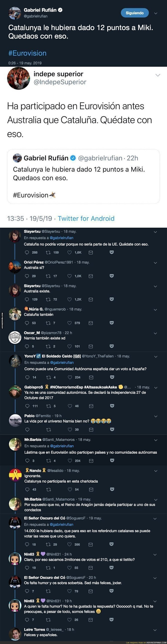Save Núria G.'s tweet to Pocket

click(112, 323)
